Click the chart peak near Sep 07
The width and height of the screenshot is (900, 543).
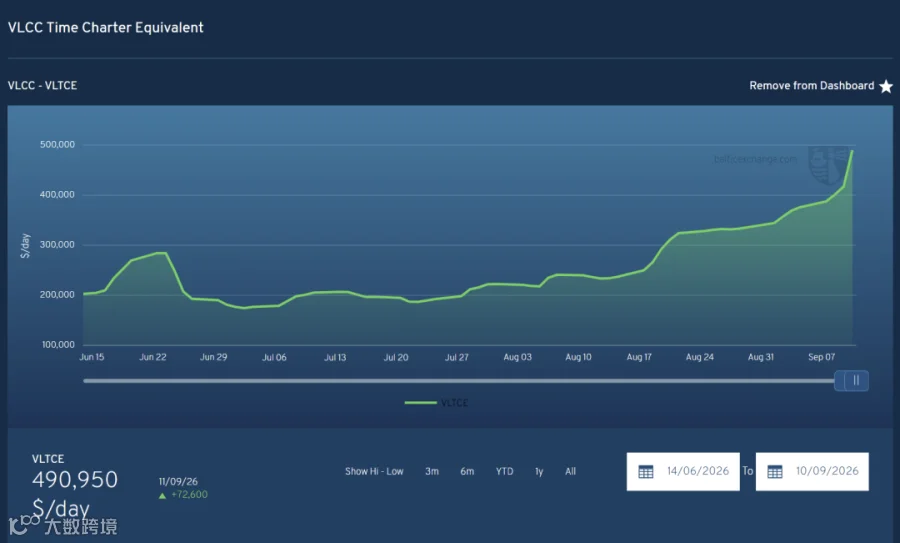(x=852, y=151)
